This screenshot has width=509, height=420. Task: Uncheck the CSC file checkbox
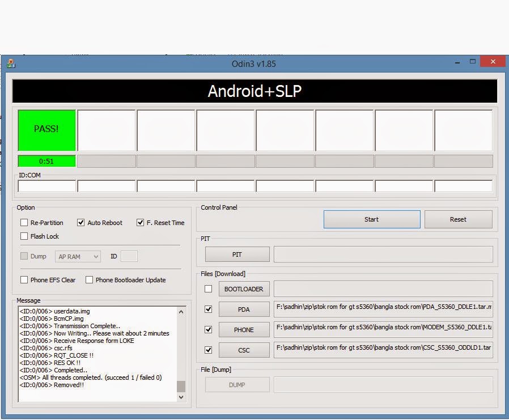209,350
